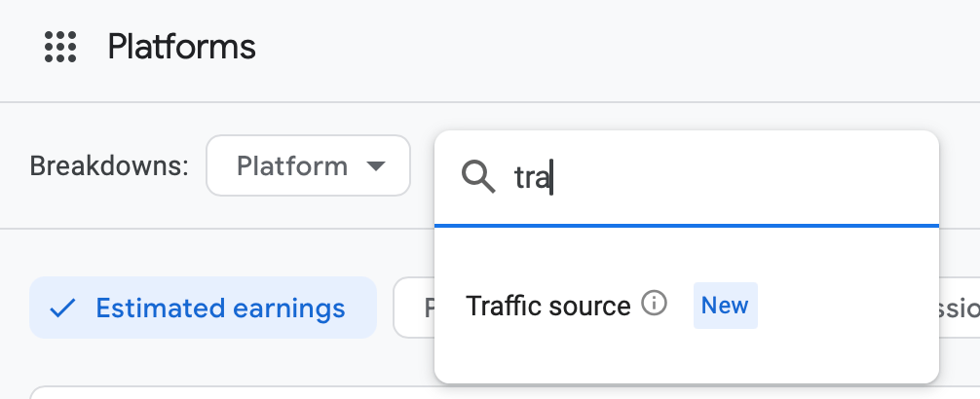Click the checkmark icon on Estimated earnings
Screen dimensions: 980x399
click(63, 308)
